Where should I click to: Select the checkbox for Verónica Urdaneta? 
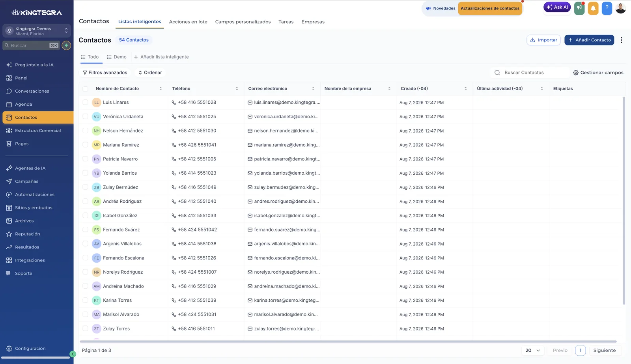point(85,117)
